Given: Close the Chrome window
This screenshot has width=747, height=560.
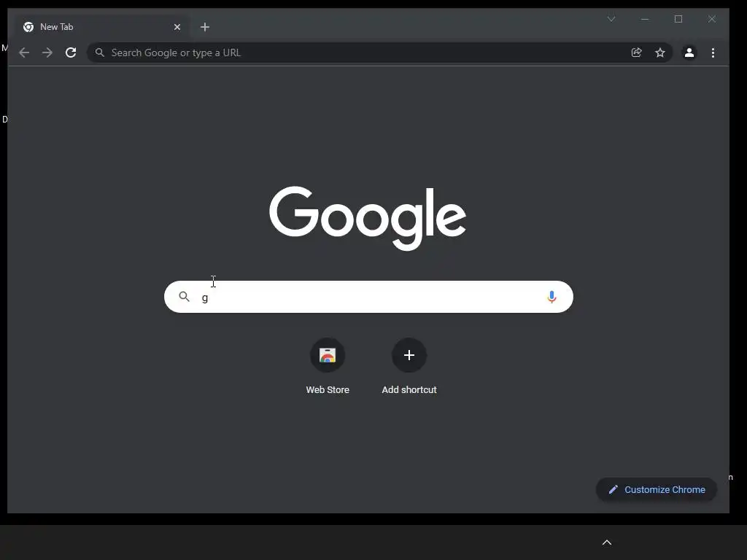Looking at the screenshot, I should click(x=712, y=19).
